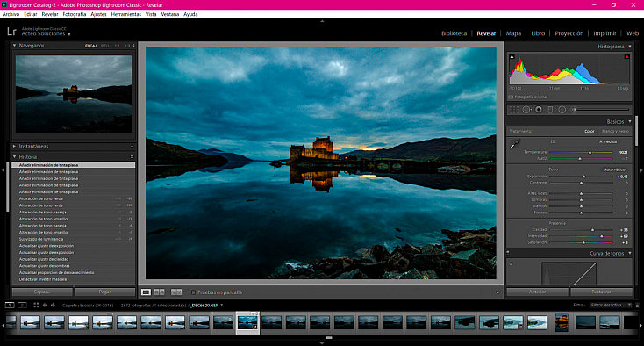Open toolbar options dropdown arrow

(497, 292)
